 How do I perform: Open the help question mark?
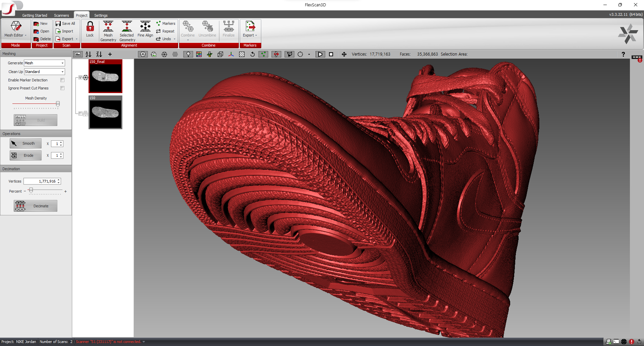(x=623, y=54)
